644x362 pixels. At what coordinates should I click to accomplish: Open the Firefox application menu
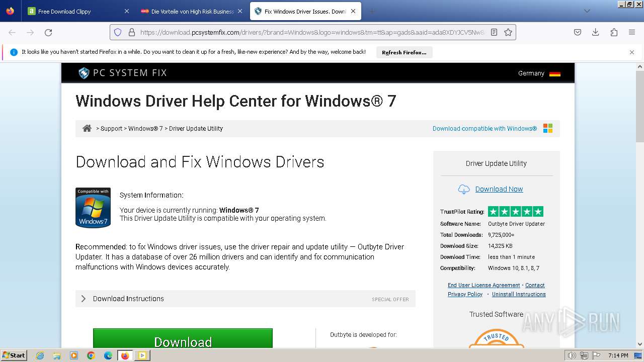click(632, 32)
